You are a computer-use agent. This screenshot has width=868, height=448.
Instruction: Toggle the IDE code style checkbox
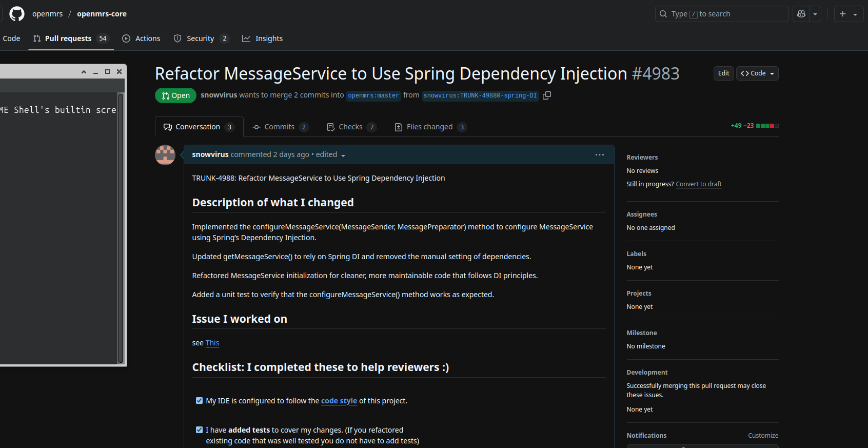tap(199, 401)
